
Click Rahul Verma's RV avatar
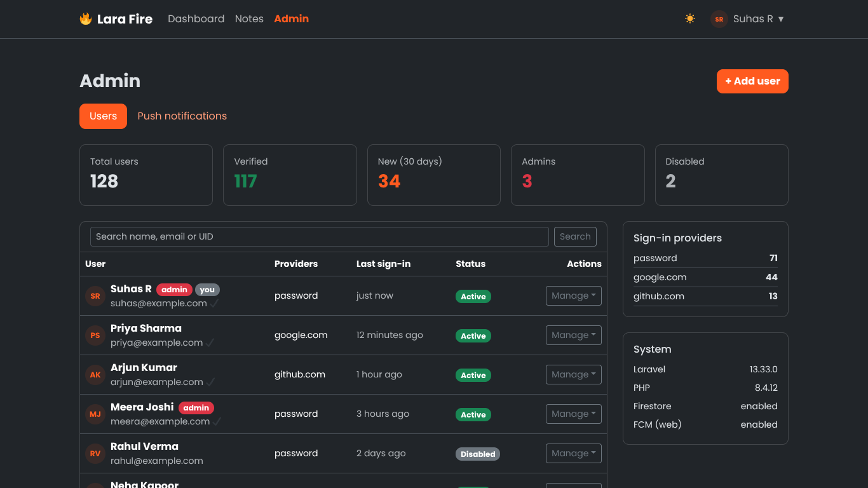pyautogui.click(x=95, y=454)
